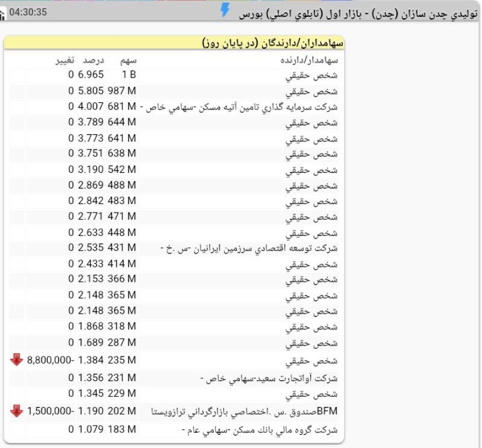Select شركت سرمايه گذاري تامين آتيه مسكن row
482x448 pixels.
[x=241, y=107]
